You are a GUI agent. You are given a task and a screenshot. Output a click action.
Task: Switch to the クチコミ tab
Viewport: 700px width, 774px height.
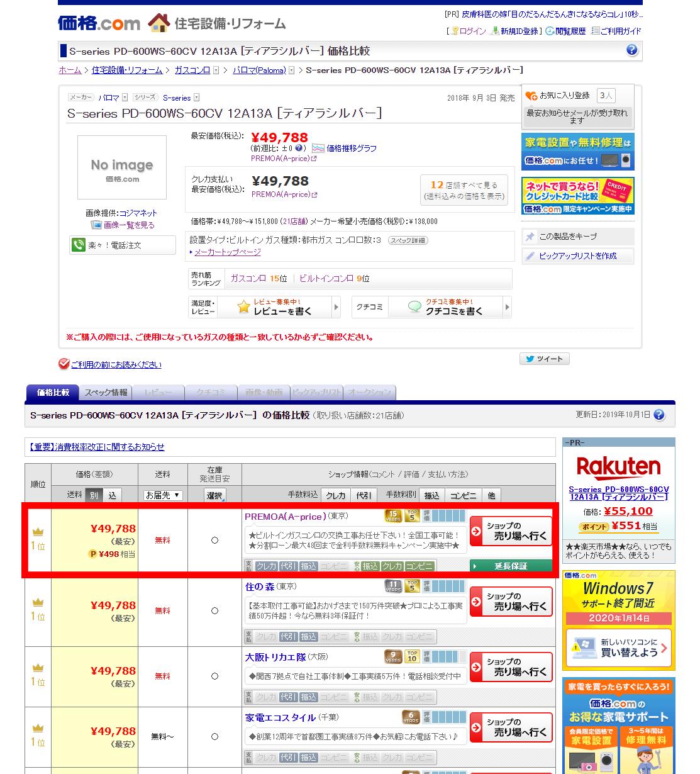(x=211, y=392)
